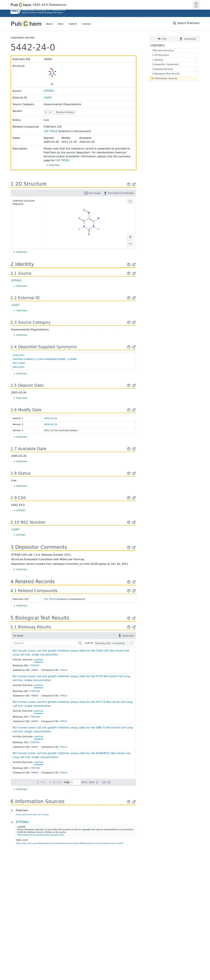
Task: Expand PubChem source under summary description
Action: tap(53, 165)
